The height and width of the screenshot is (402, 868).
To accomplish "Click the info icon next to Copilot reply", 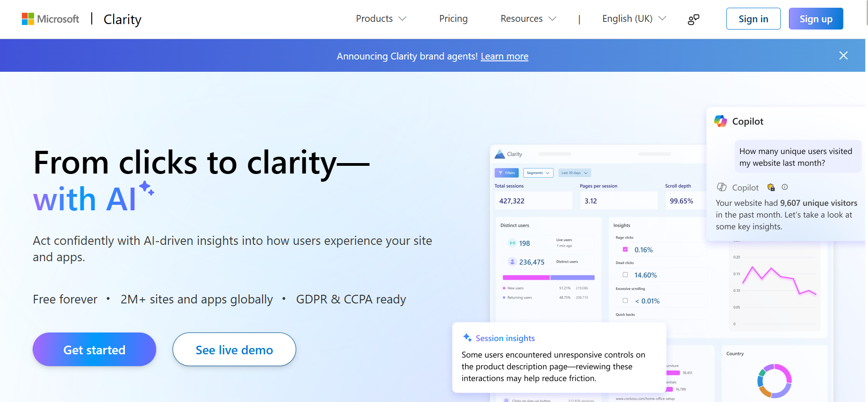I will [x=784, y=187].
